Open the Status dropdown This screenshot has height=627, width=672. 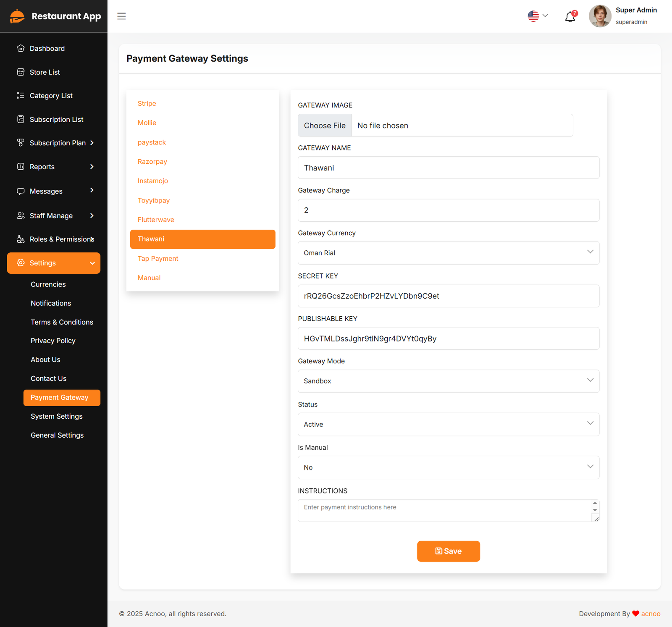pyautogui.click(x=448, y=424)
